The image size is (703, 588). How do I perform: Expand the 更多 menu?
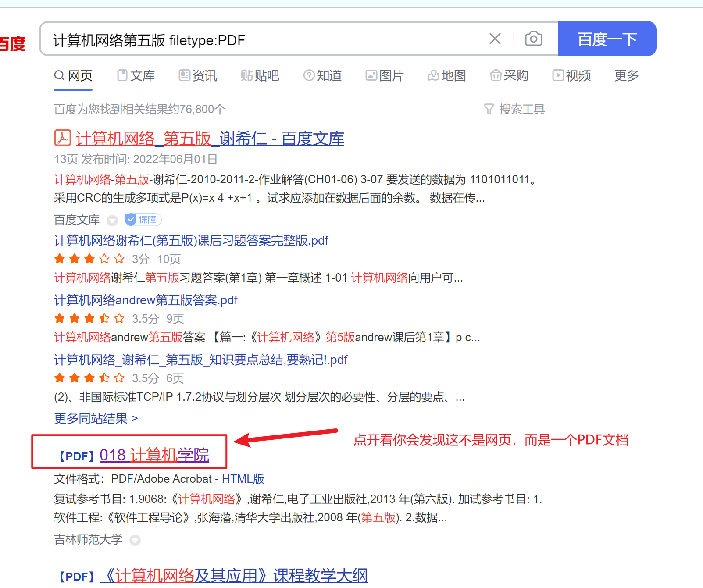[626, 76]
